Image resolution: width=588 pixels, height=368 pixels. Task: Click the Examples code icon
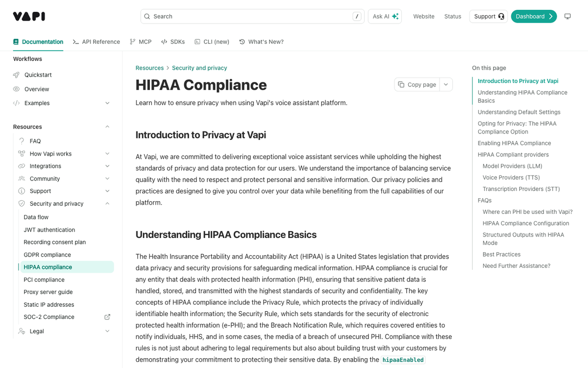[16, 103]
